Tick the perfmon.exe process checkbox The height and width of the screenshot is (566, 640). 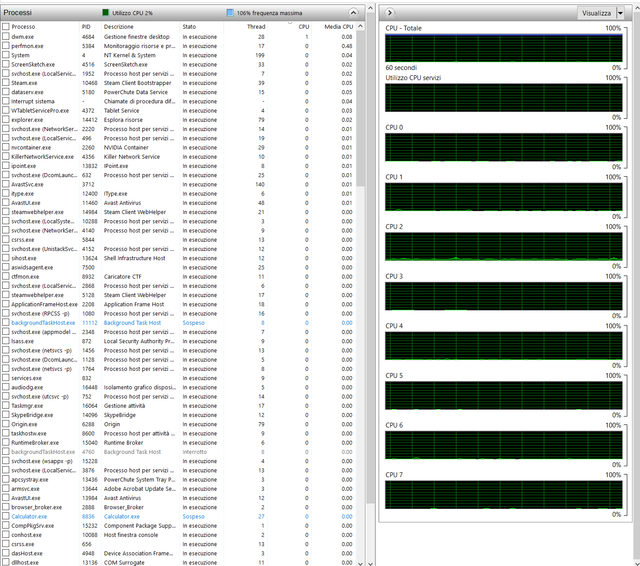pos(6,46)
